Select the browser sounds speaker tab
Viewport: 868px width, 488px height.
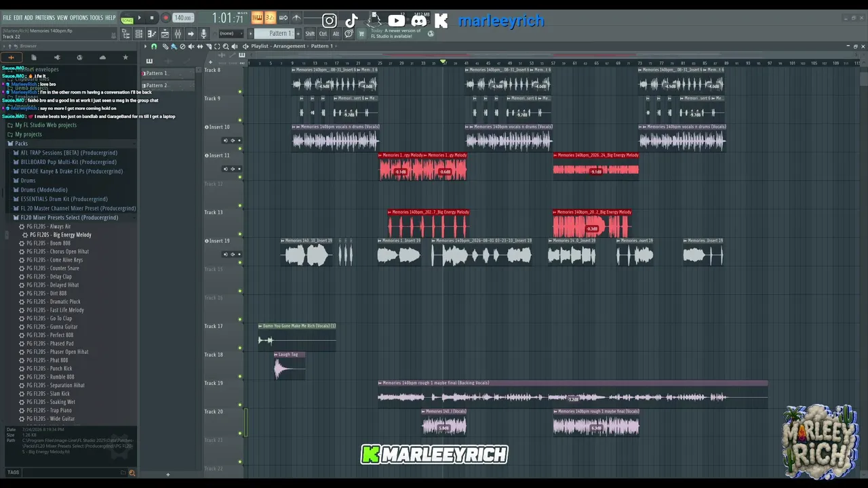57,58
